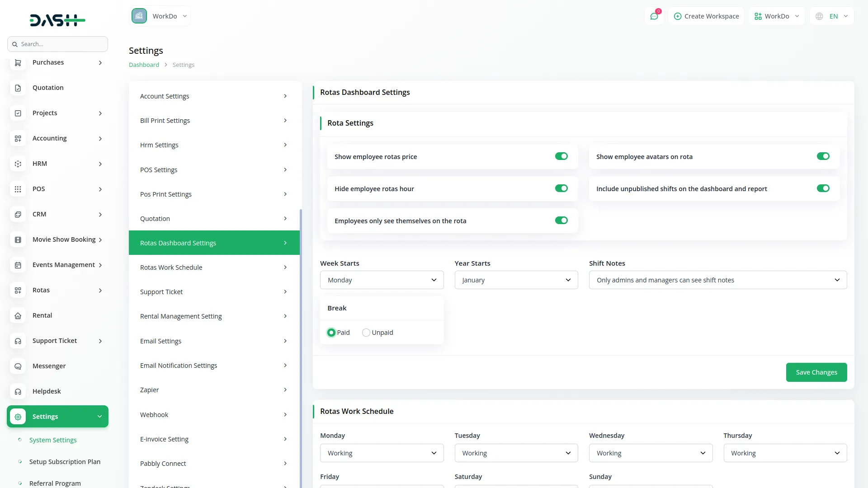Select Email Settings menu item
This screenshot has width=868, height=488.
tap(214, 341)
